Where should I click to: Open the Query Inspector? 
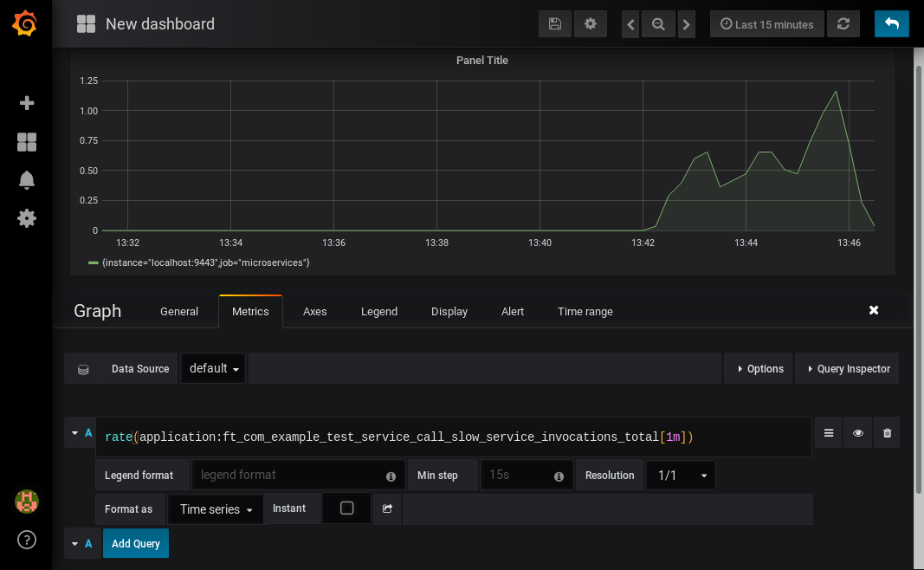(847, 369)
